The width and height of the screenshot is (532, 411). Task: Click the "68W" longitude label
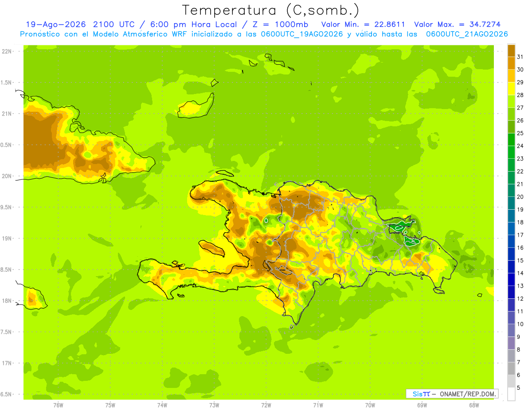pos(474,405)
